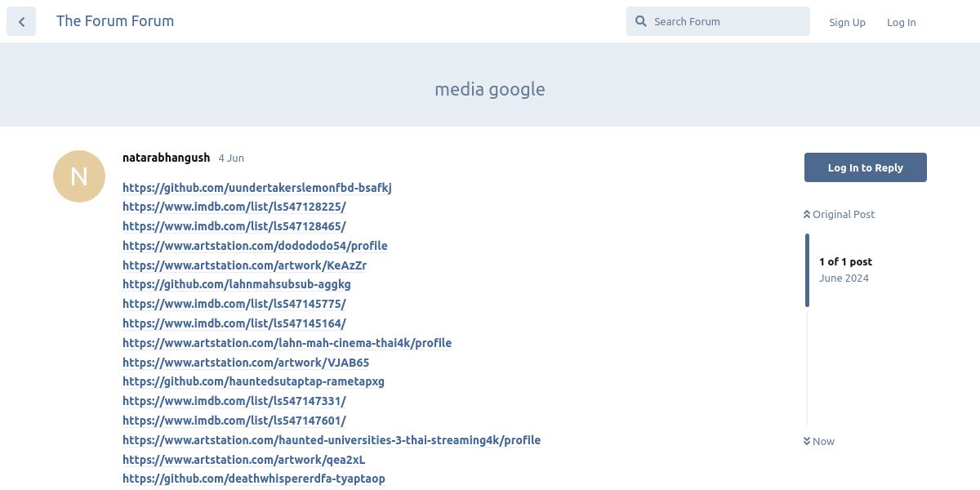Click natarabhangush avatar circle
980x490 pixels.
79,176
